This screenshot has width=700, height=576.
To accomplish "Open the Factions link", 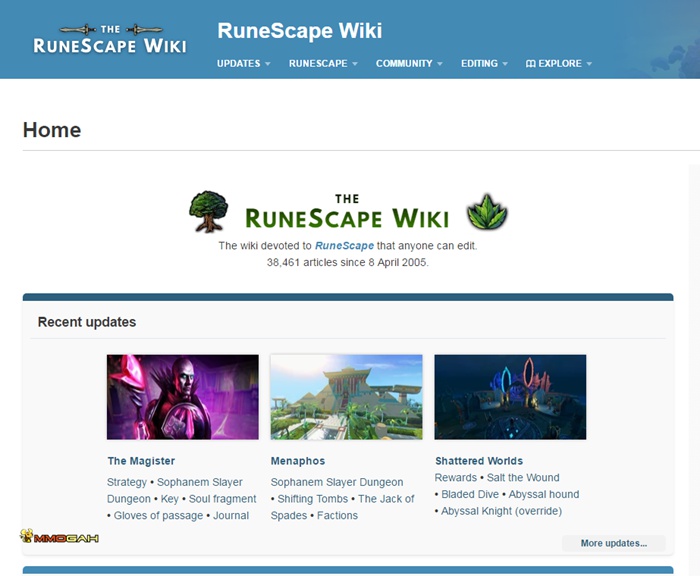I will (338, 515).
